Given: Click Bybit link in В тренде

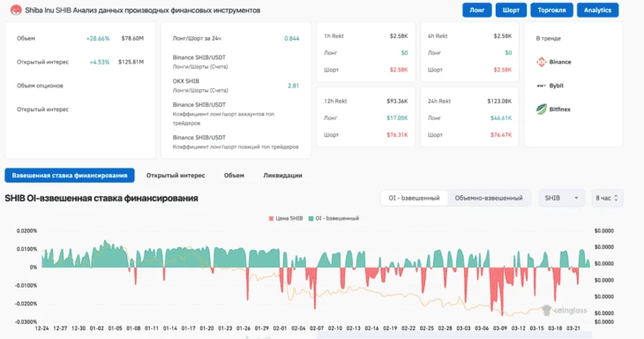Looking at the screenshot, I should 557,86.
